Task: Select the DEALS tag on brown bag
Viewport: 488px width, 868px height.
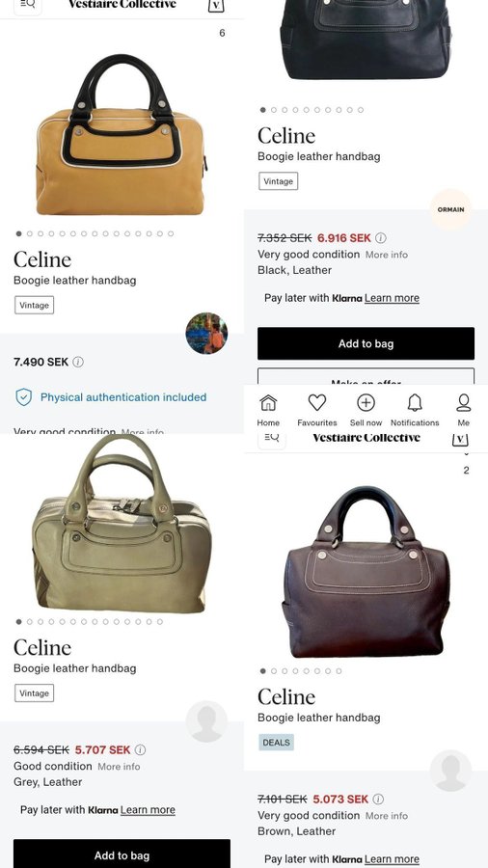Action: (276, 743)
